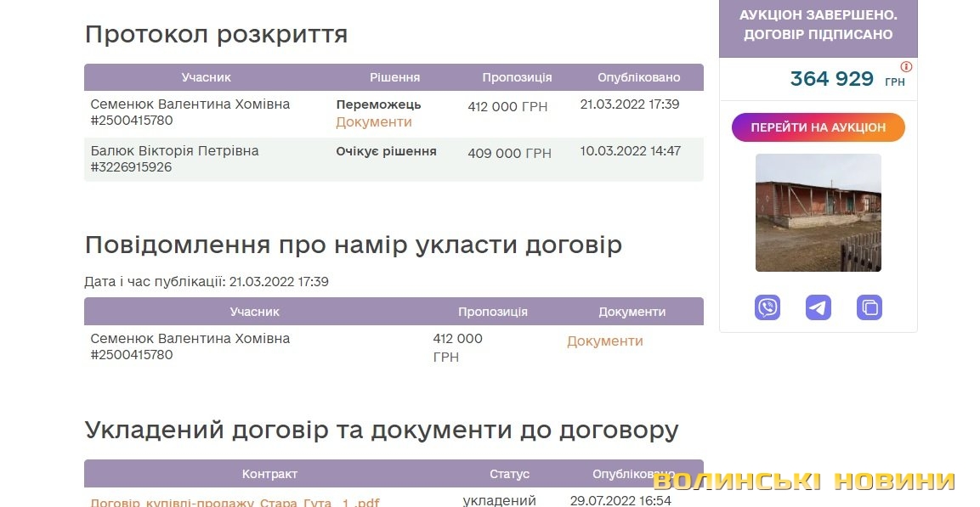Click the 'Контракт' column header
This screenshot has width=980, height=507.
pyautogui.click(x=269, y=474)
